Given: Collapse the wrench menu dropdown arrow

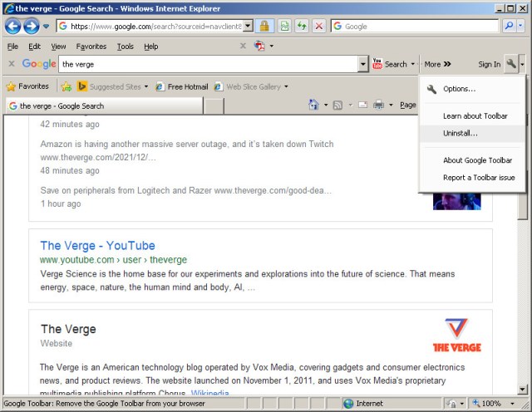Looking at the screenshot, I should tap(522, 63).
